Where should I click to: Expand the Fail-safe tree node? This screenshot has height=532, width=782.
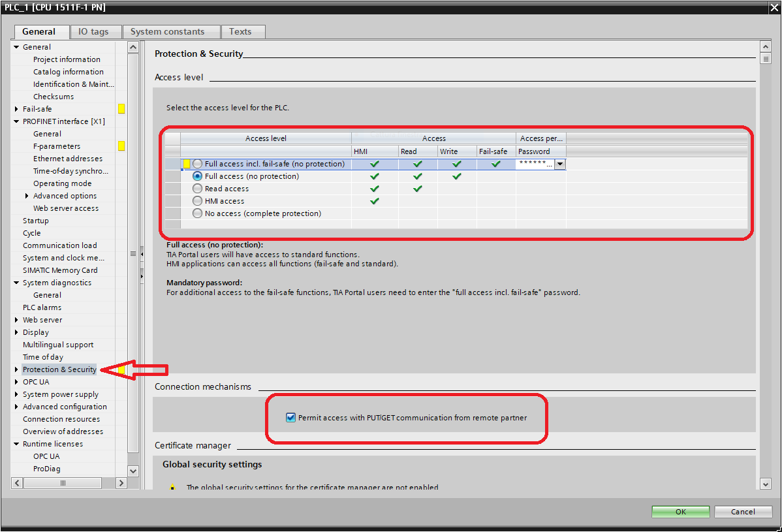click(x=16, y=109)
